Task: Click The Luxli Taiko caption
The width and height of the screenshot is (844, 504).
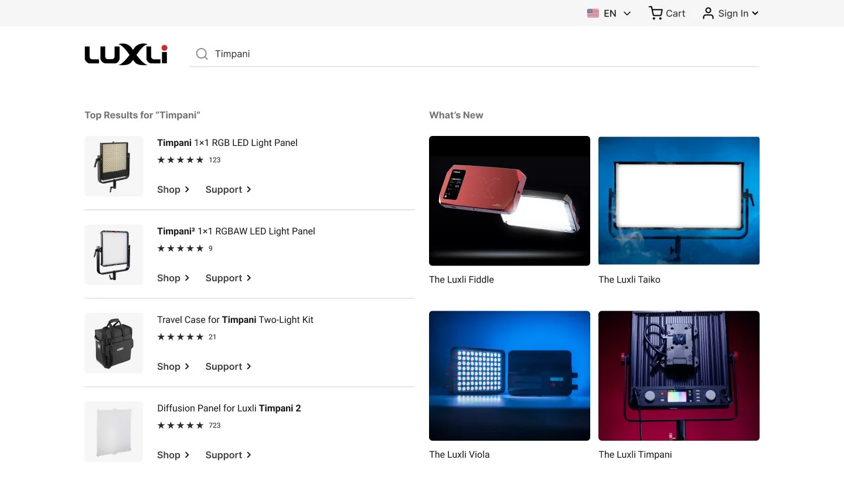Action: click(x=629, y=280)
